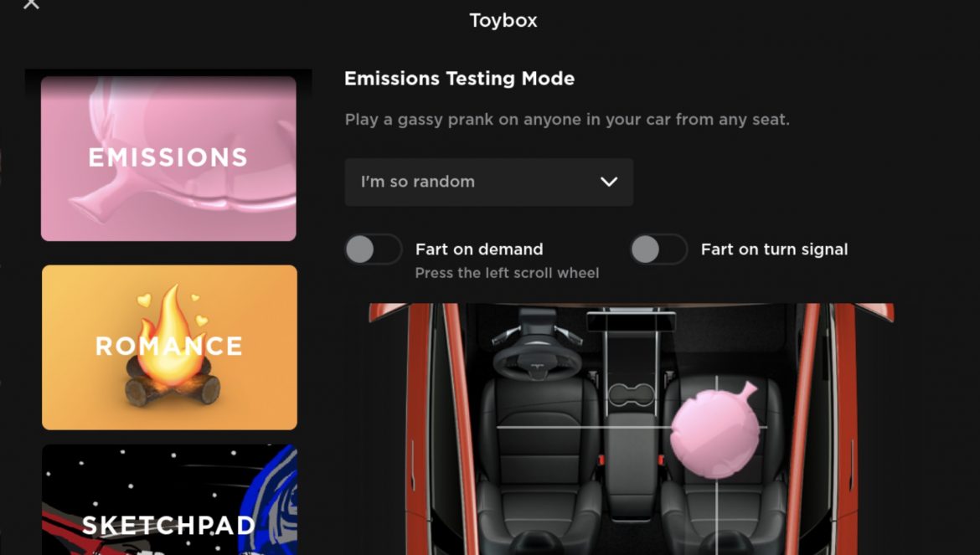Click the Emissions Testing Mode heading

tap(459, 79)
